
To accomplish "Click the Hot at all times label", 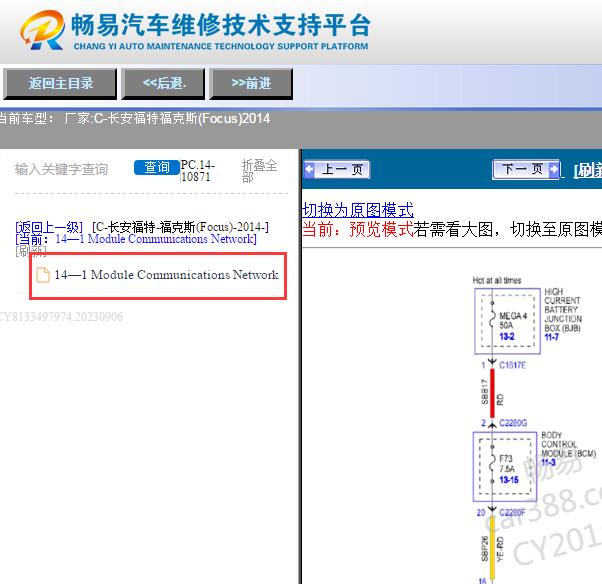I will (497, 280).
